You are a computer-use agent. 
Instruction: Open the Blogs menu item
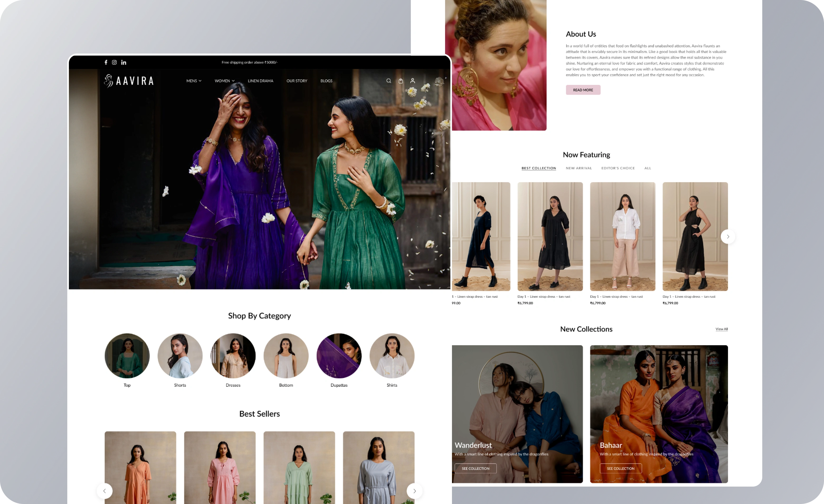(326, 81)
